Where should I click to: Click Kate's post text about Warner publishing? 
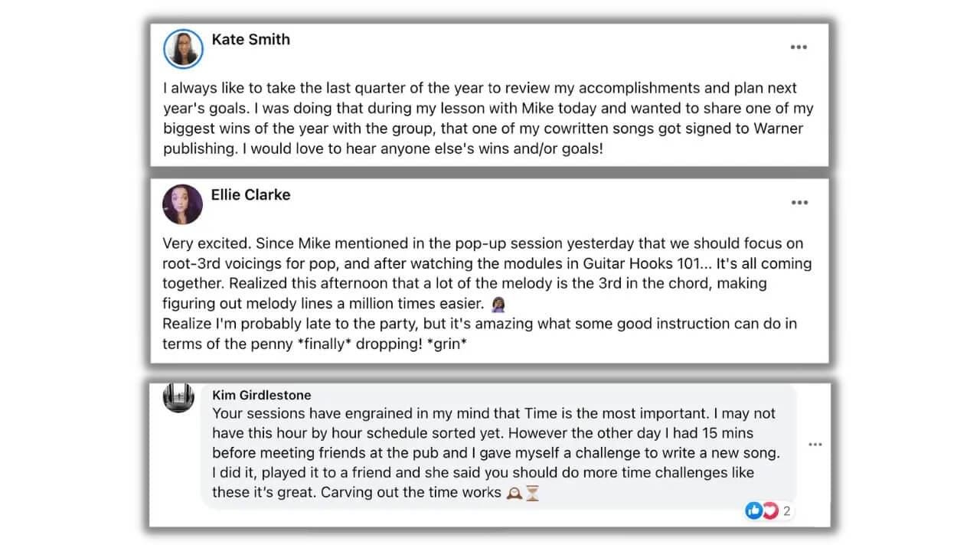click(x=488, y=119)
